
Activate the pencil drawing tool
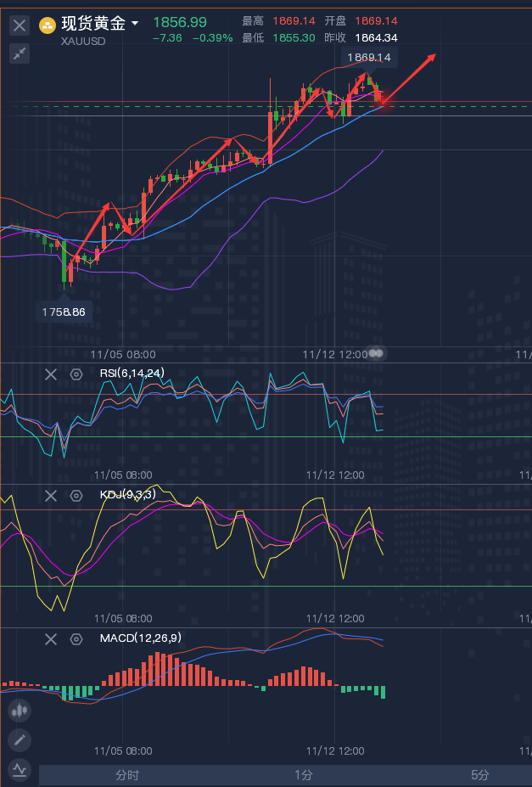(x=20, y=739)
